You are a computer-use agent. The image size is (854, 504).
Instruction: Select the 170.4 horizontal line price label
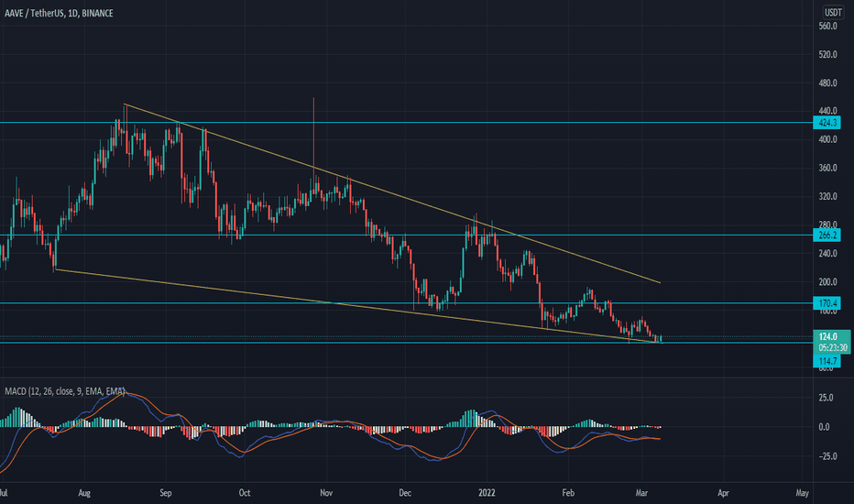pyautogui.click(x=827, y=303)
